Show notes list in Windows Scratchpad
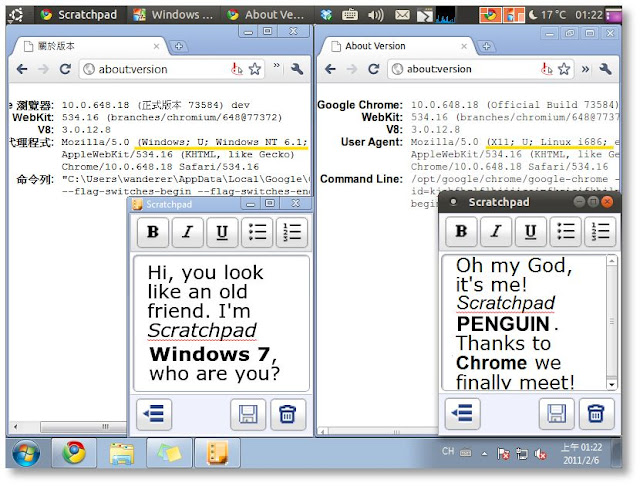Screen dimensions: 640x486 pyautogui.click(x=154, y=415)
